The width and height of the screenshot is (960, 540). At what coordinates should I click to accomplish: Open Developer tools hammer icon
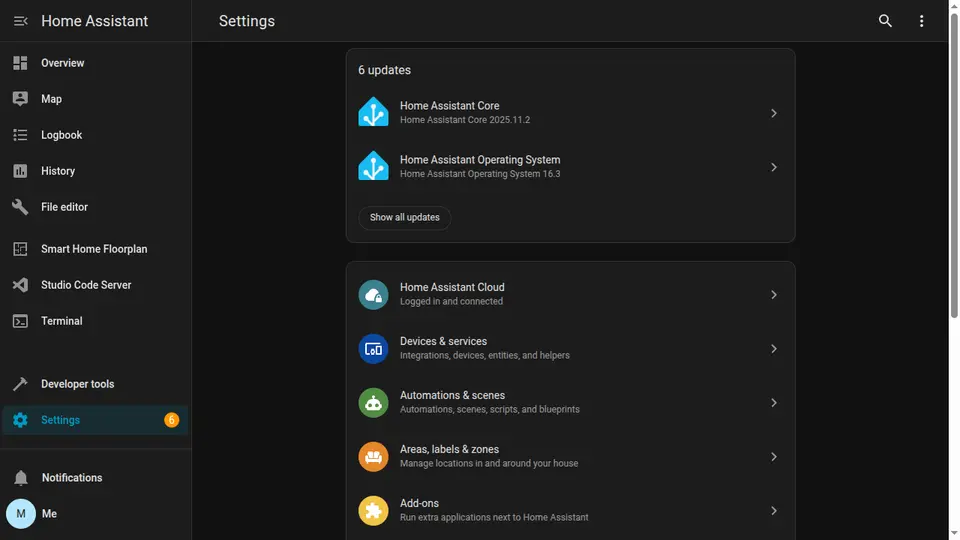tap(20, 384)
